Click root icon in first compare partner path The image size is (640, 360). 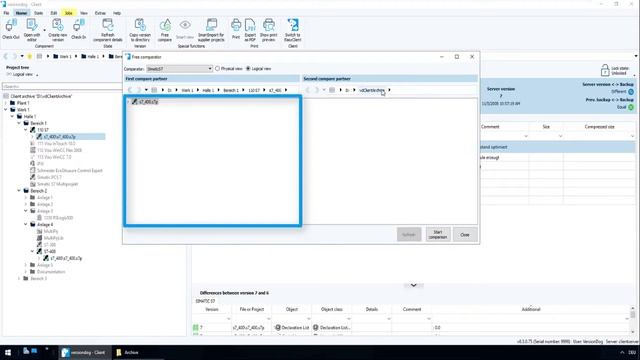[154, 90]
